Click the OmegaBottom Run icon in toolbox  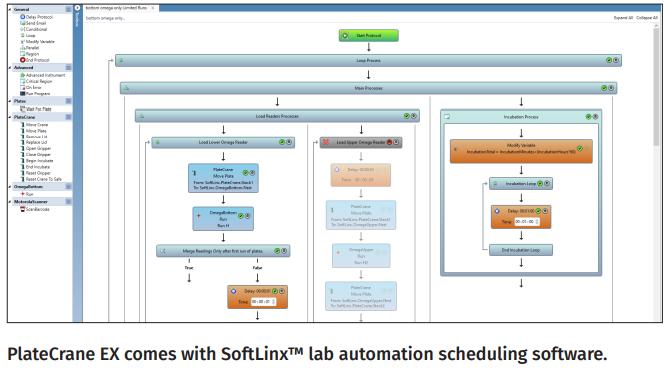23,194
